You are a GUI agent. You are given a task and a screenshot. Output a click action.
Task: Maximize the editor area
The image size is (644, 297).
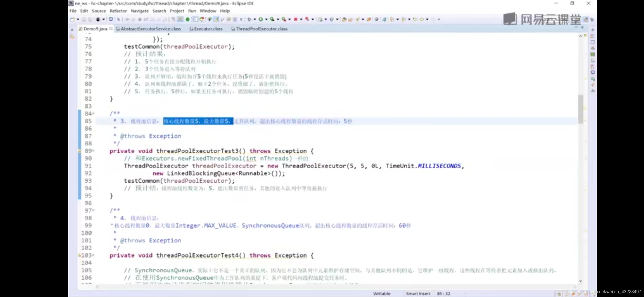pyautogui.click(x=582, y=27)
